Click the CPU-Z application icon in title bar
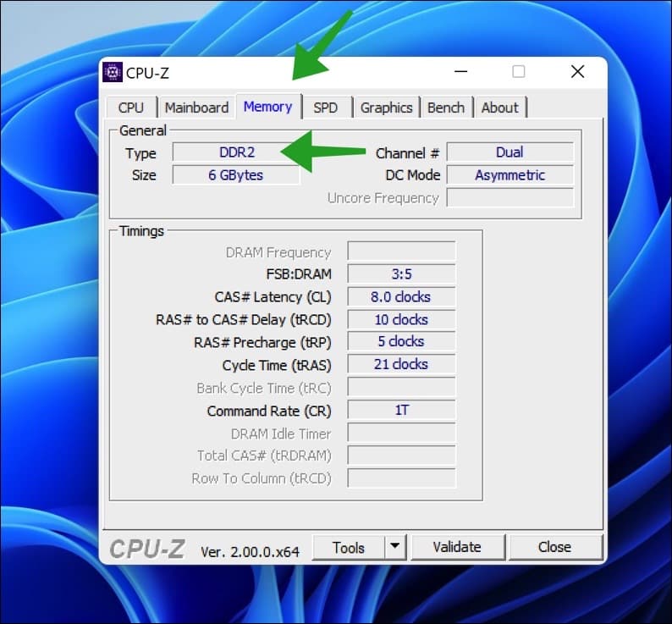This screenshot has height=624, width=672. [113, 72]
